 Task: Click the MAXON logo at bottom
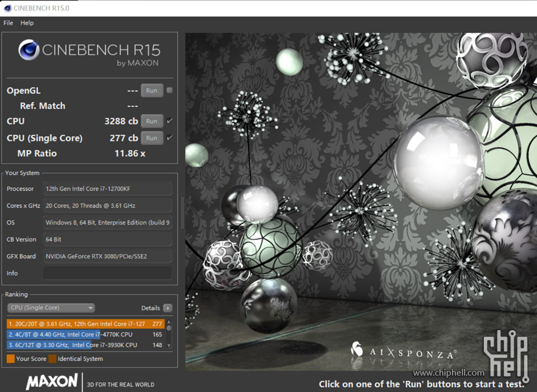pyautogui.click(x=52, y=381)
